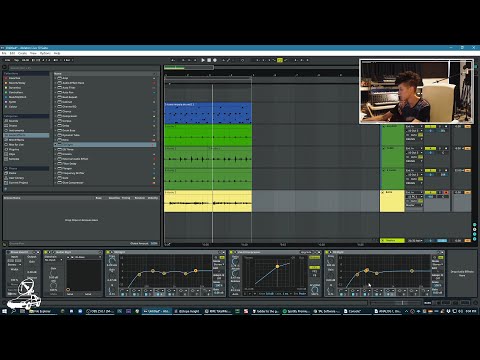480x360 pixels.
Task: Unfold the yellow track with its arrow
Action: pos(383,192)
